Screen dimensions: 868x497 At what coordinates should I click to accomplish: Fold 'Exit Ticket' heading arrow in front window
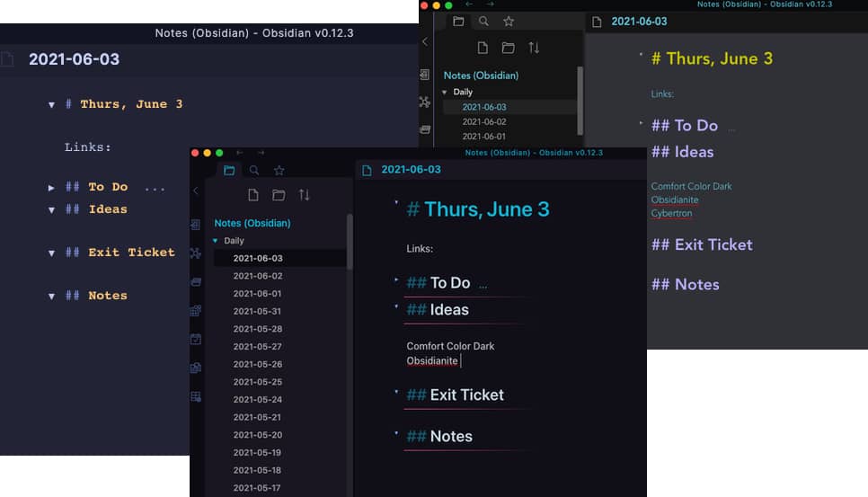[396, 392]
